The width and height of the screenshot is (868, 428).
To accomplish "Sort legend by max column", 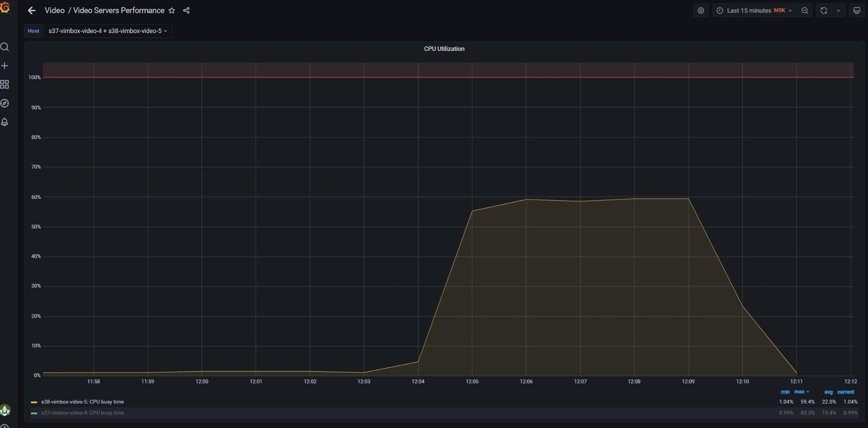I will [801, 392].
